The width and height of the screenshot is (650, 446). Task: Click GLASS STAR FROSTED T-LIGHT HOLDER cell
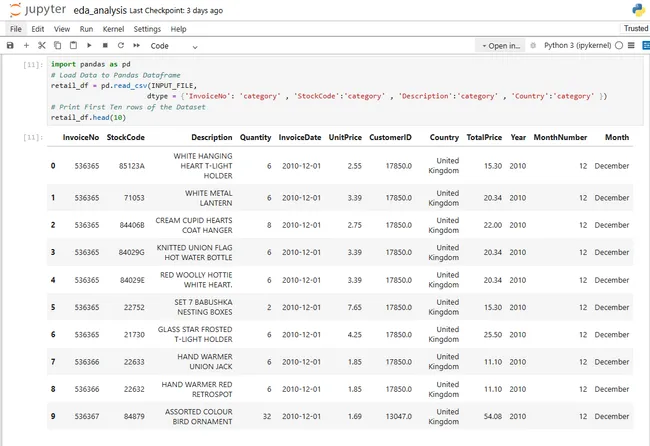click(195, 334)
